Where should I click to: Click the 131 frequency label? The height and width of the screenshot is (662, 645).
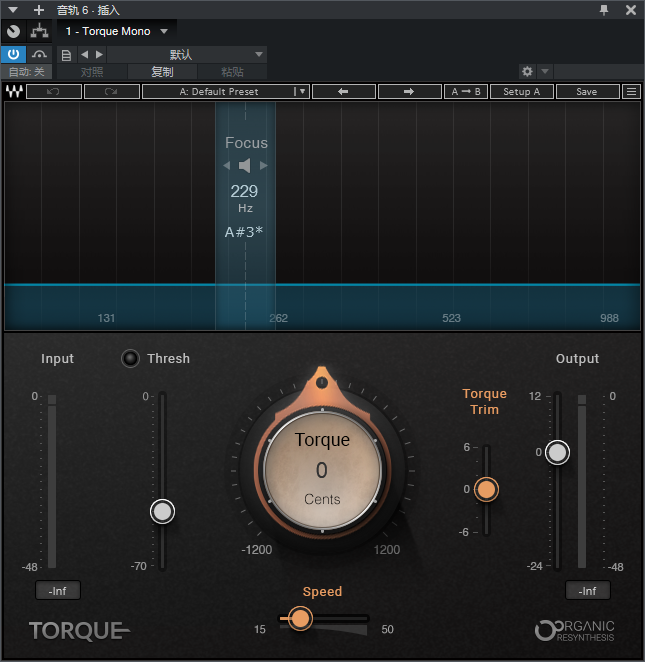106,318
